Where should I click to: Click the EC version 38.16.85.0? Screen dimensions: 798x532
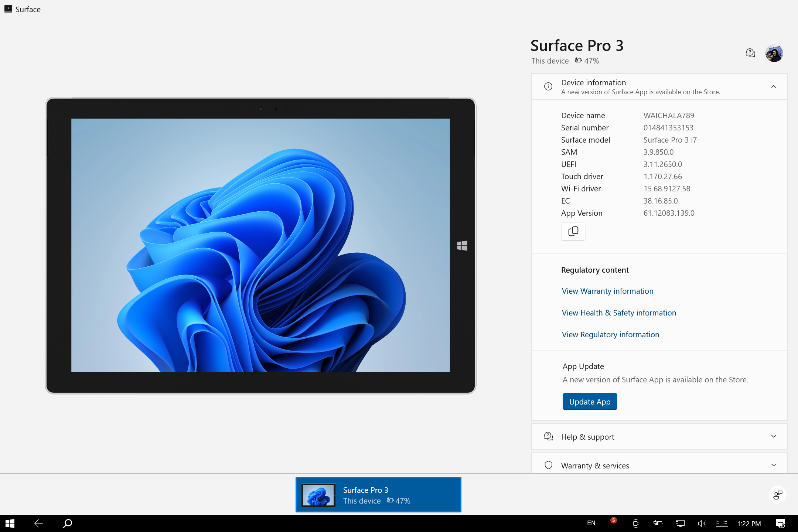click(661, 201)
